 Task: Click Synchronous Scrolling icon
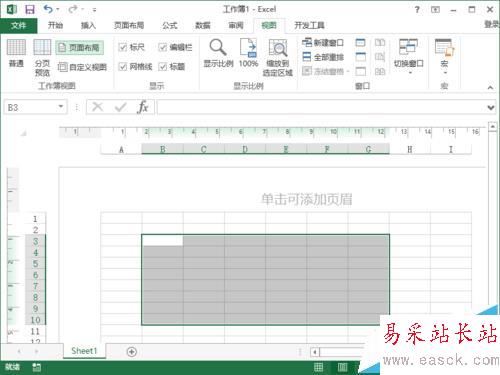(380, 57)
